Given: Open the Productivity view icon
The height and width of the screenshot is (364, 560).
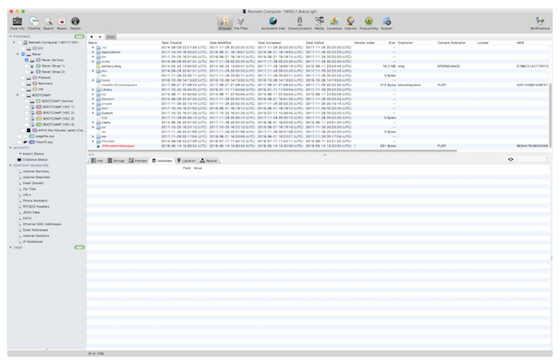Looking at the screenshot, I should [x=369, y=23].
